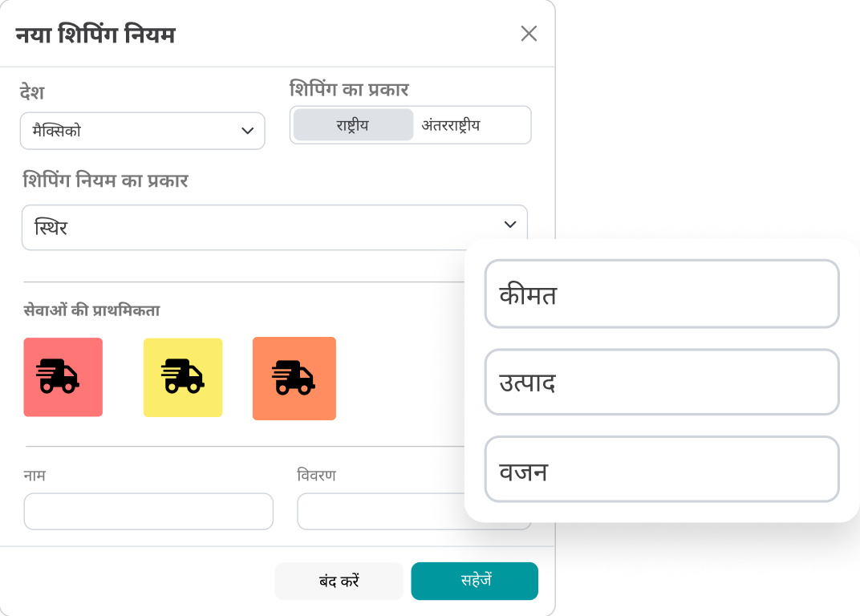This screenshot has height=616, width=860.
Task: Select the yellow truck service icon
Action: tap(182, 378)
